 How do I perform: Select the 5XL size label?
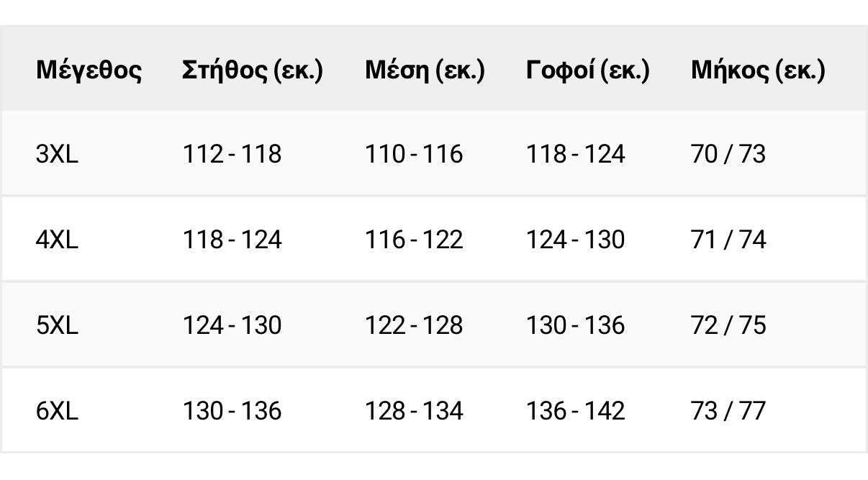57,325
